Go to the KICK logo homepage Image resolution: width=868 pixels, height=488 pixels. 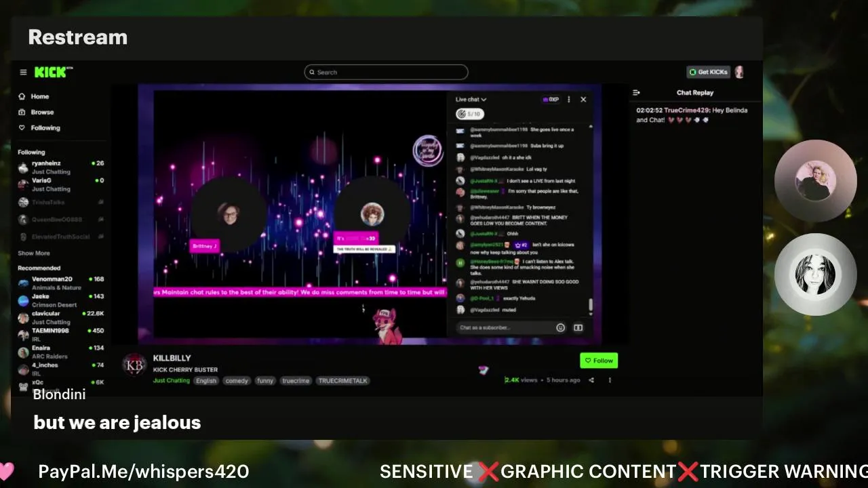[52, 72]
